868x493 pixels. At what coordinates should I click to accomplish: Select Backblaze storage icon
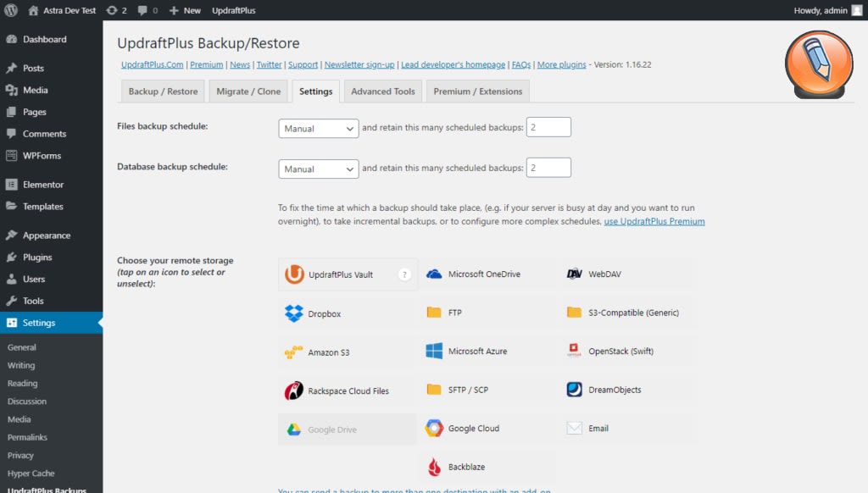click(x=435, y=467)
